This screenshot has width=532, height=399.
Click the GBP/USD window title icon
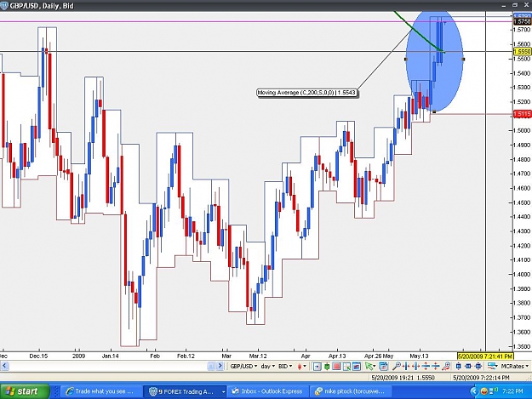(x=4, y=5)
